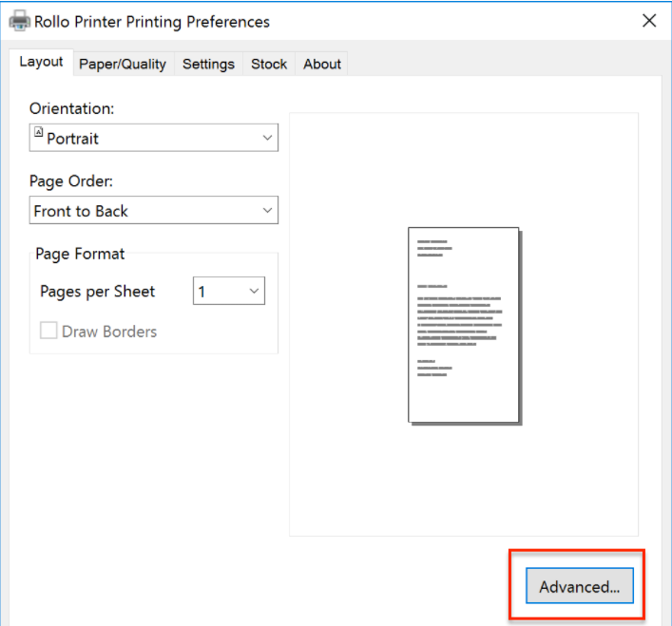This screenshot has width=672, height=626.
Task: Click the printer icon in the title bar
Action: [x=19, y=22]
